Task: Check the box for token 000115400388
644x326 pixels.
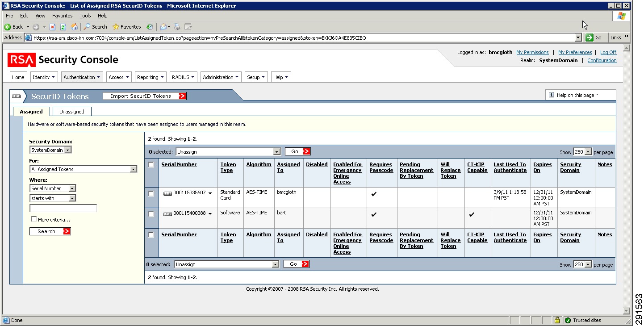Action: (x=151, y=214)
